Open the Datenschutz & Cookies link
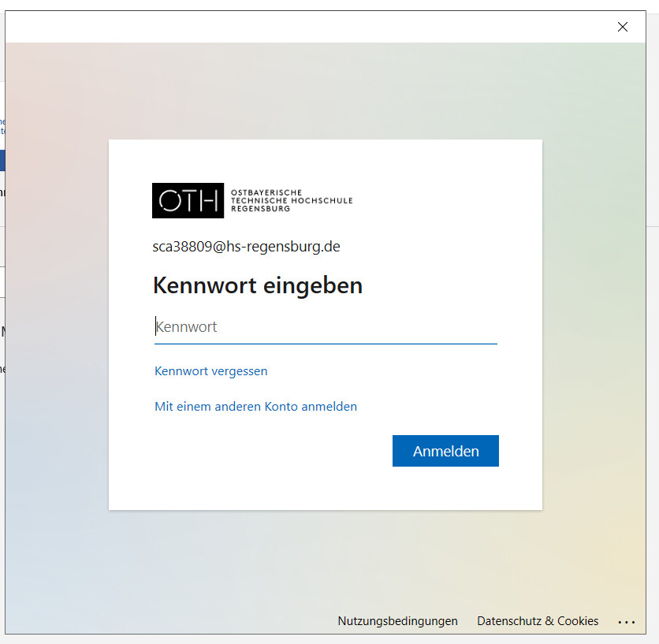The image size is (659, 644). (538, 621)
